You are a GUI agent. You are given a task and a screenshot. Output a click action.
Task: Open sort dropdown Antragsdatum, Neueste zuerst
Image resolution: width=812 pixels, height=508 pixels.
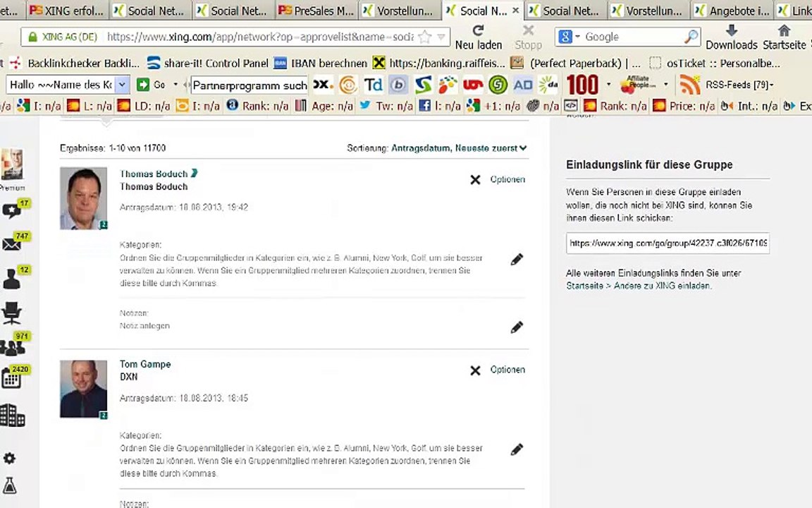click(x=459, y=148)
